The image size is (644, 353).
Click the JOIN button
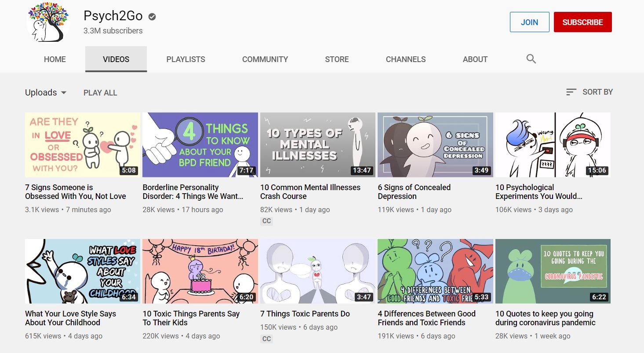[529, 22]
